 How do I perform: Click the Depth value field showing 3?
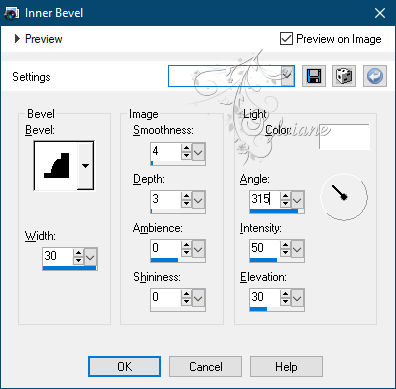[x=166, y=200]
